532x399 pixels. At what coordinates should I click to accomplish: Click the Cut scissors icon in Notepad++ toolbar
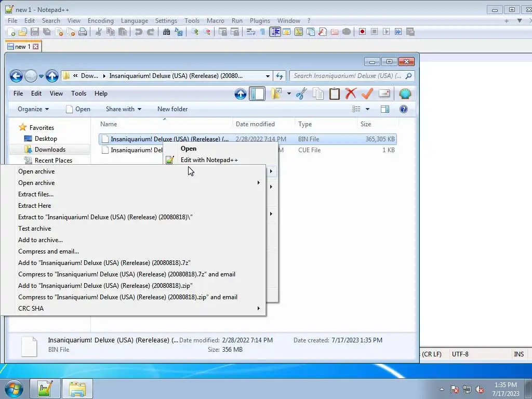click(98, 32)
